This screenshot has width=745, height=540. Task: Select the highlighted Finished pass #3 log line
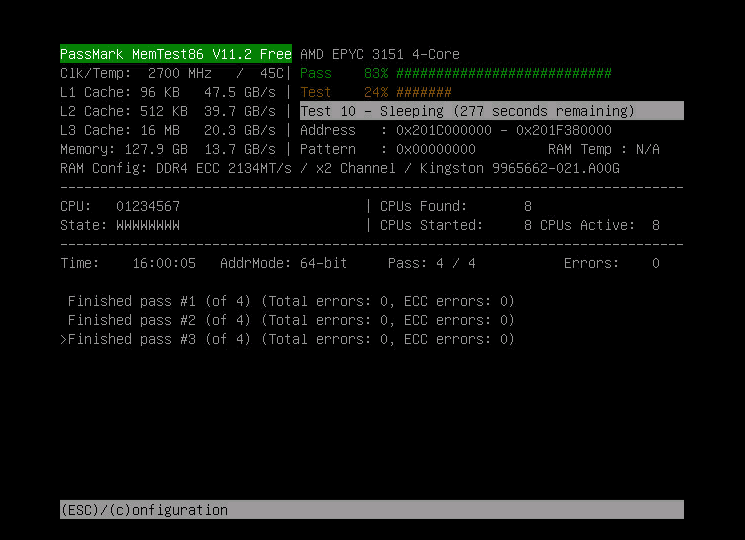click(x=287, y=339)
